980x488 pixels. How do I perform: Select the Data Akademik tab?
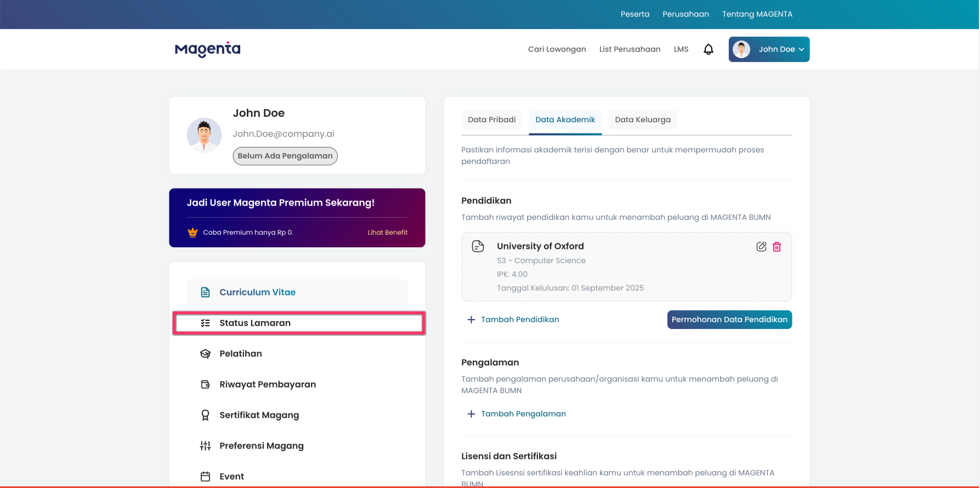click(x=565, y=120)
